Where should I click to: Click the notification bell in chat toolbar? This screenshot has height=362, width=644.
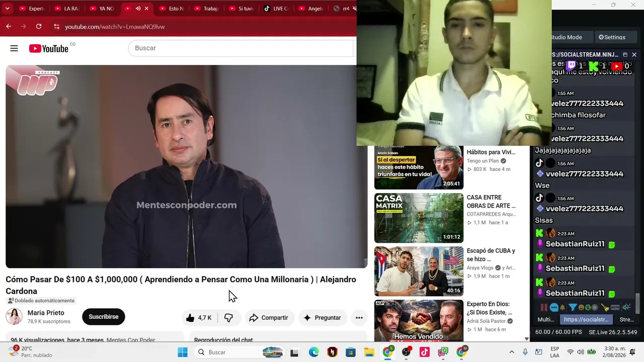[x=562, y=307]
